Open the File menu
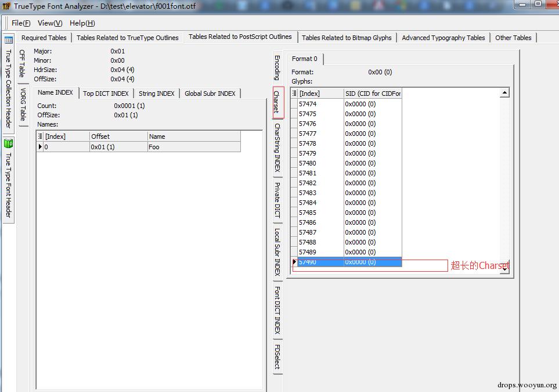The width and height of the screenshot is (559, 392). (x=21, y=23)
